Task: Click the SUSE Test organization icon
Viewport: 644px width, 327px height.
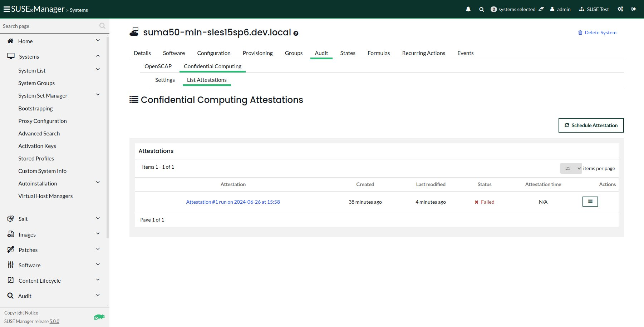Action: 582,9
